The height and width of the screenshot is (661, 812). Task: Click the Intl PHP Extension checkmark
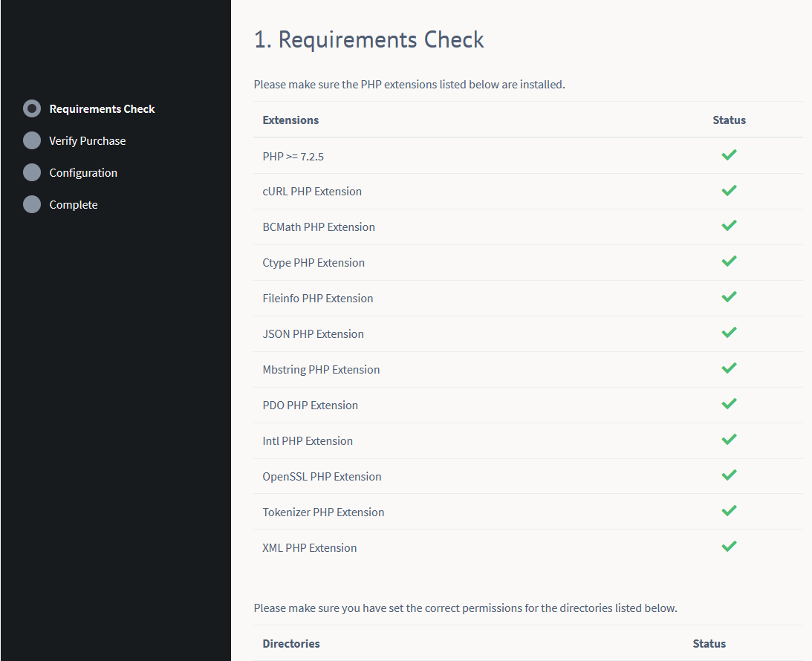click(x=729, y=440)
